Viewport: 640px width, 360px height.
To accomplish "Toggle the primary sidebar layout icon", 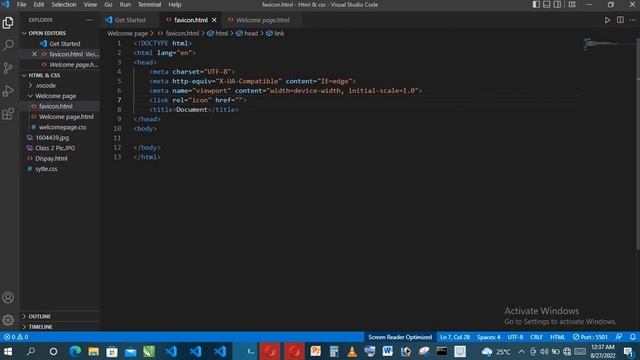I will pyautogui.click(x=536, y=4).
